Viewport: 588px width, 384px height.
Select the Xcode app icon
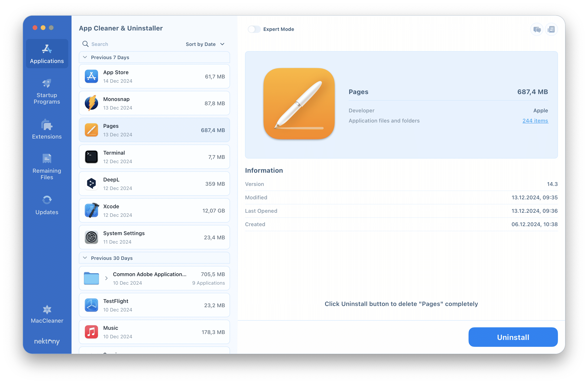click(x=92, y=210)
